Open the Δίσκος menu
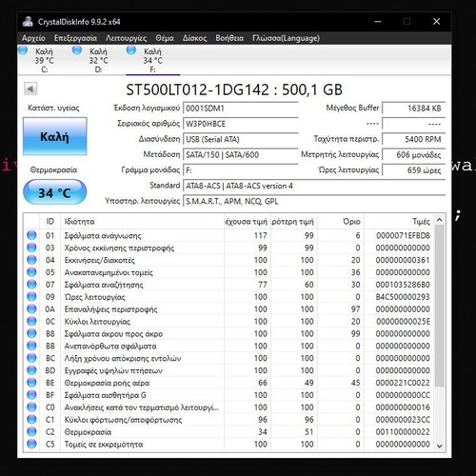Image resolution: width=476 pixels, height=476 pixels. tap(194, 38)
